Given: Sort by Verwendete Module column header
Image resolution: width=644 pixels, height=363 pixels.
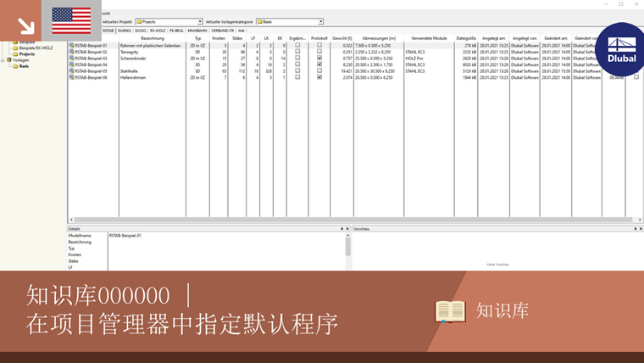Looking at the screenshot, I should coord(430,38).
